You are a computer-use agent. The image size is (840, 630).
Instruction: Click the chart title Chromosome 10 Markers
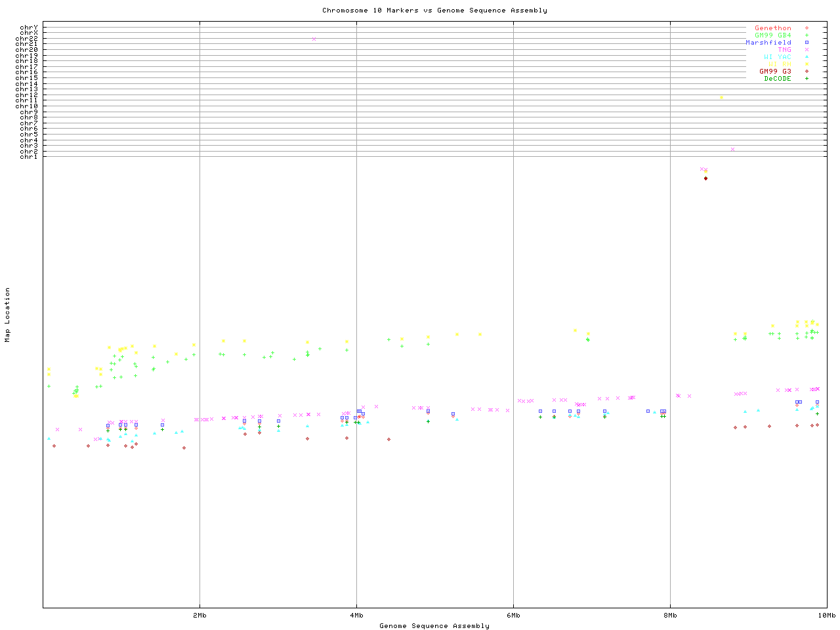coord(434,10)
